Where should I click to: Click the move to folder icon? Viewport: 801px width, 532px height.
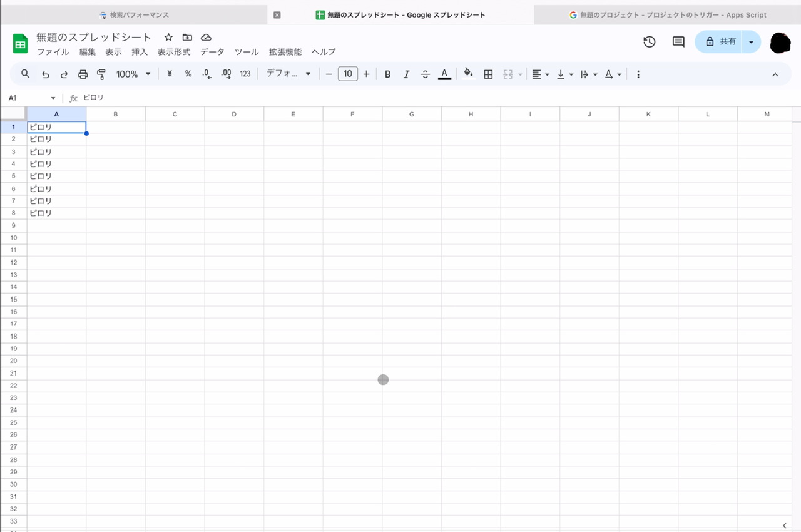coord(187,38)
